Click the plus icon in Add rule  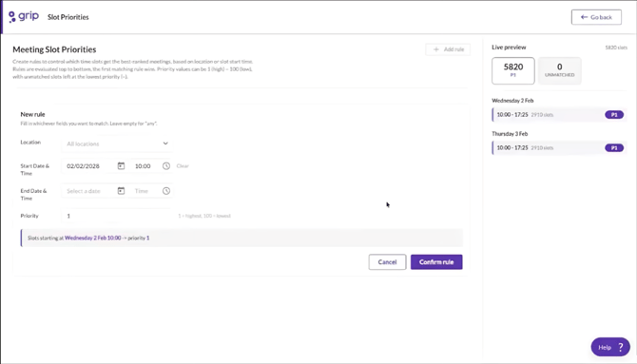pos(435,49)
